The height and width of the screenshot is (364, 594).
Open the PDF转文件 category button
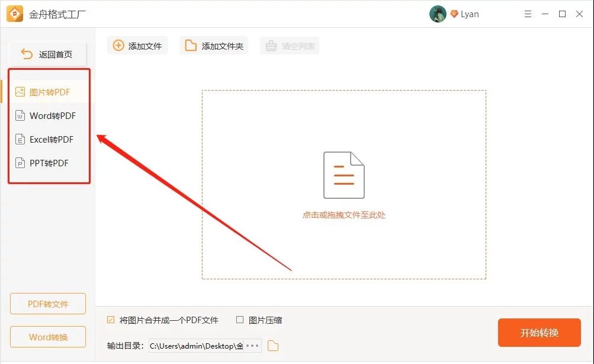point(48,304)
